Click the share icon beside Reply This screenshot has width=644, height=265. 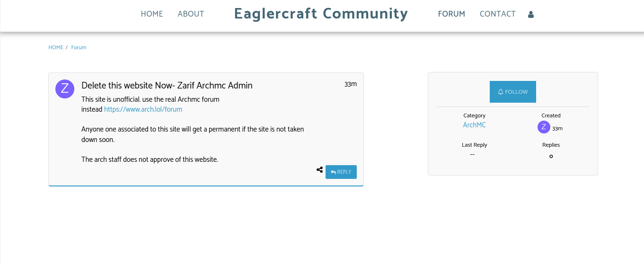[x=320, y=170]
